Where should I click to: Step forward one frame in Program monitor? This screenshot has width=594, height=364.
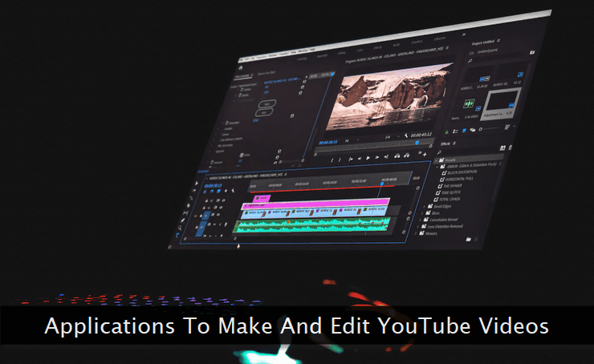point(377,157)
